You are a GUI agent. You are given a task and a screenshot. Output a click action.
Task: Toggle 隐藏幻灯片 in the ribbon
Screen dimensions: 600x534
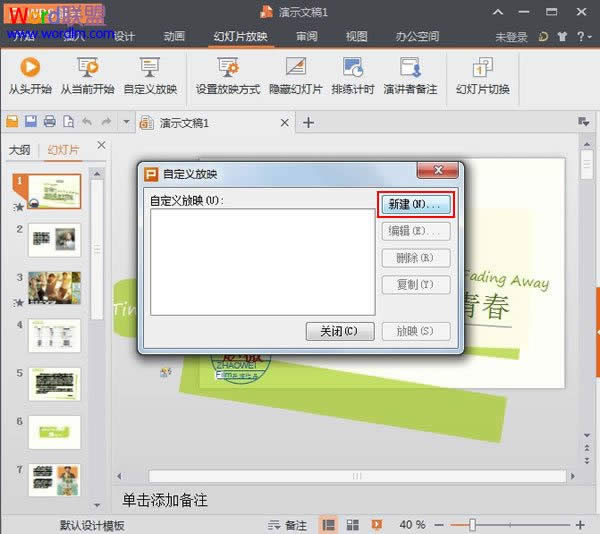coord(295,68)
